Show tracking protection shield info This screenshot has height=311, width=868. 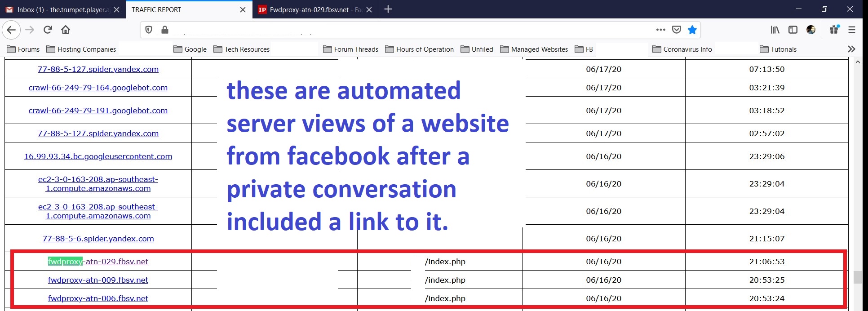(149, 30)
